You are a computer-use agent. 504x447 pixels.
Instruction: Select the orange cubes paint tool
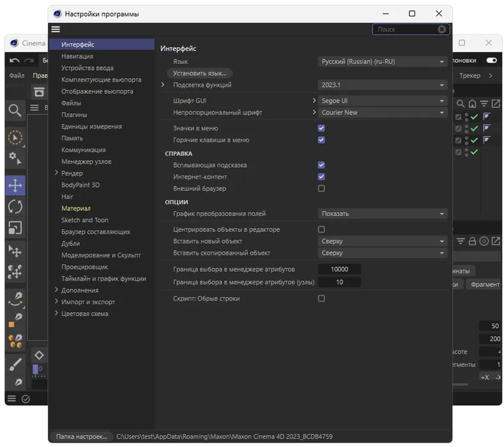(15, 341)
